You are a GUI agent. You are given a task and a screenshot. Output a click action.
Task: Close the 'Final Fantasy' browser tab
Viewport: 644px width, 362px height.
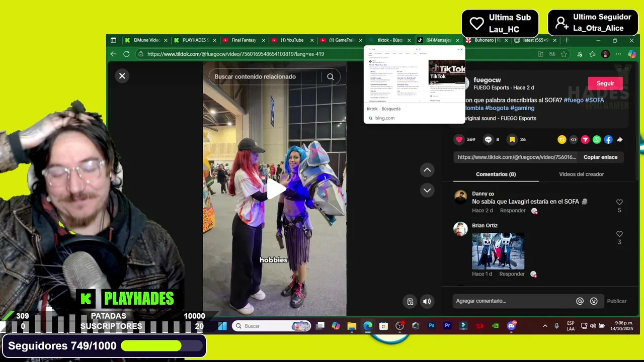[263, 40]
